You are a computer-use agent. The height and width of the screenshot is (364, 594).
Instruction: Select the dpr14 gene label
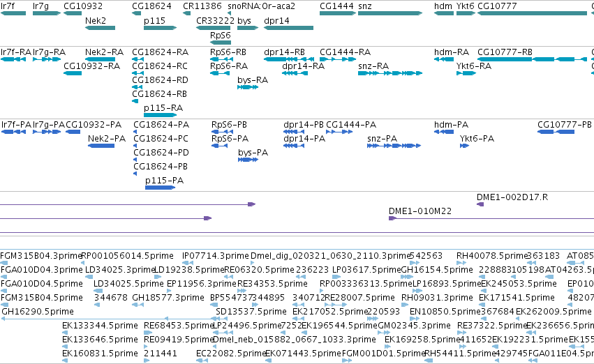276,21
